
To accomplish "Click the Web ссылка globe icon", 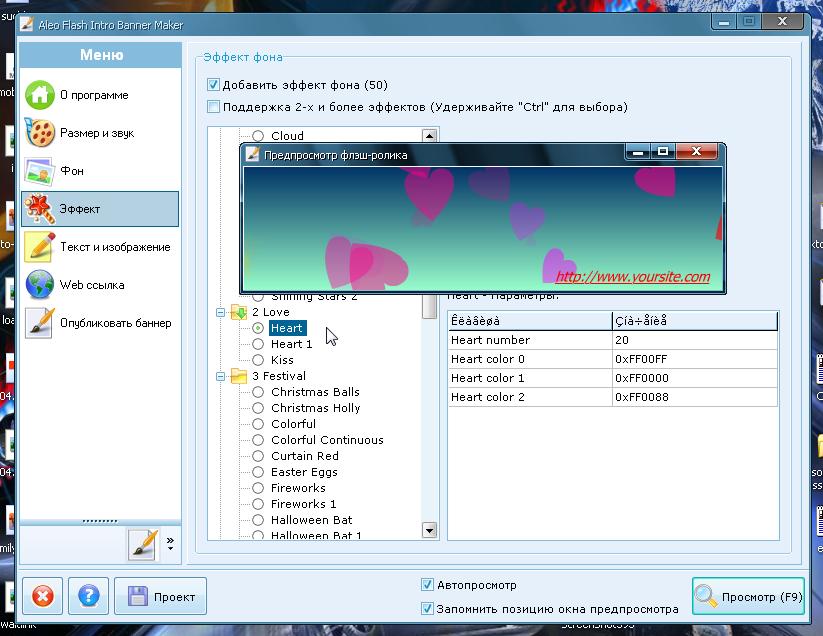I will click(39, 285).
